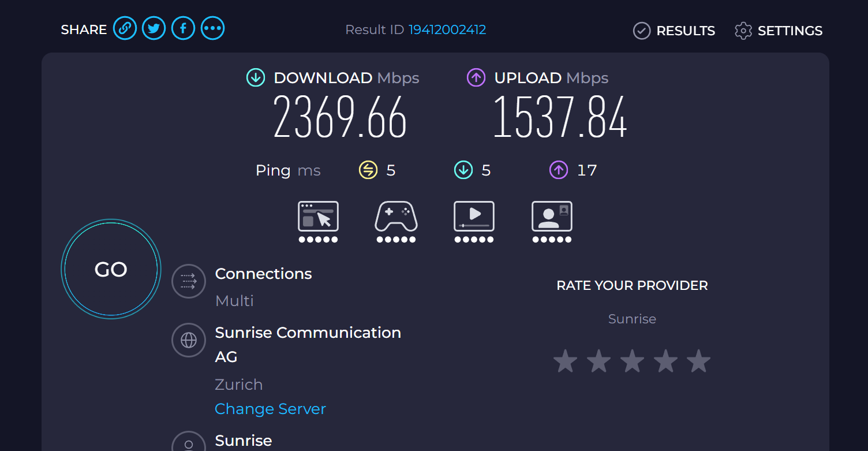This screenshot has width=868, height=451.
Task: Click the upload latency icon showing 17
Action: point(559,170)
